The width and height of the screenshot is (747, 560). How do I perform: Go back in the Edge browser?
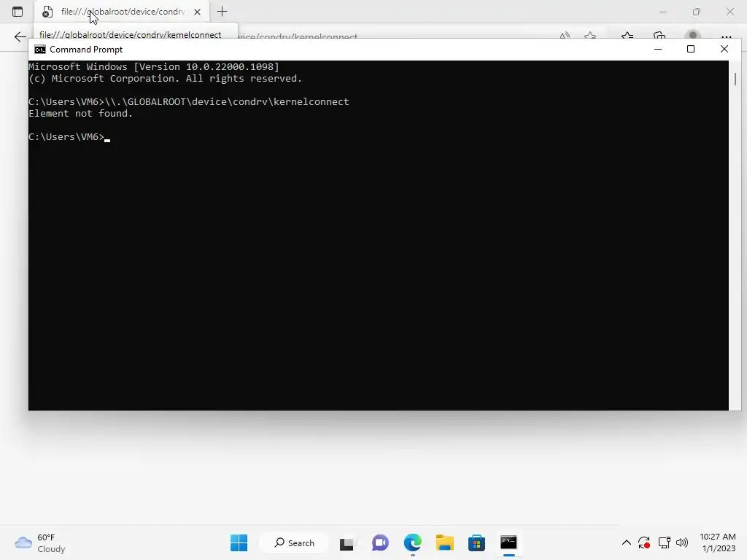[x=20, y=36]
